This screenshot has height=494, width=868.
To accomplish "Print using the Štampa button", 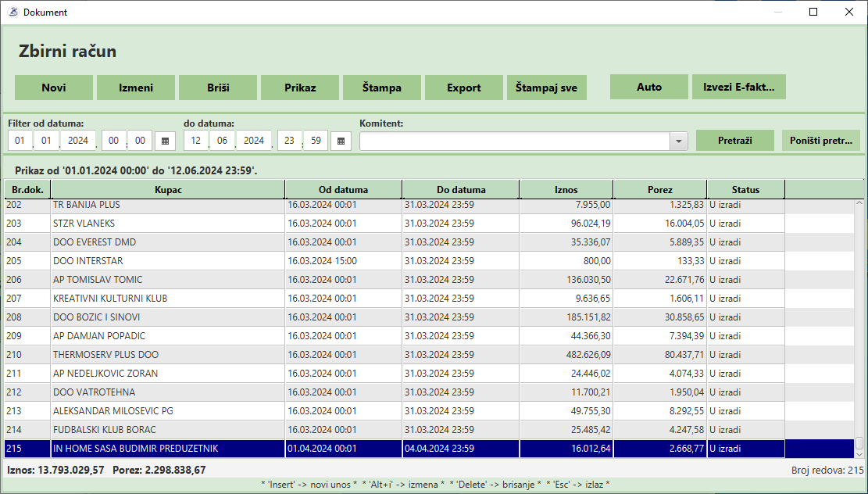I will coord(382,88).
